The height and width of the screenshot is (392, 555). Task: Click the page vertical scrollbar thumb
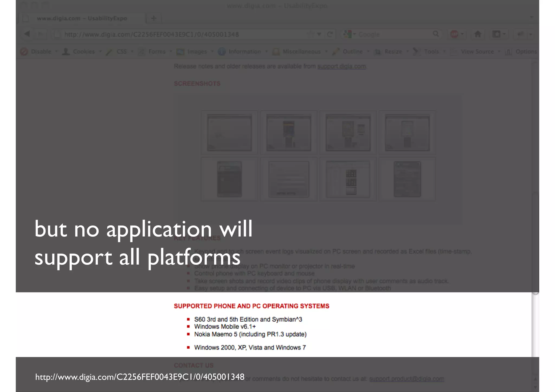(535, 243)
